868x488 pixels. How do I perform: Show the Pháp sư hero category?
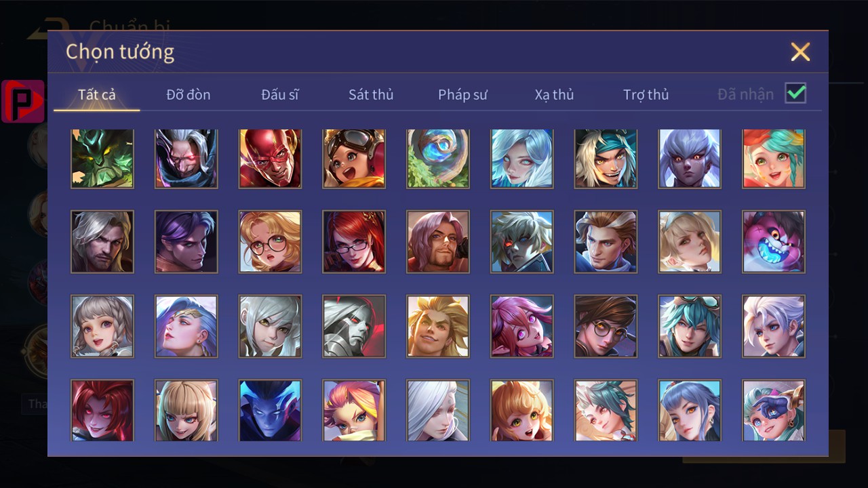462,94
